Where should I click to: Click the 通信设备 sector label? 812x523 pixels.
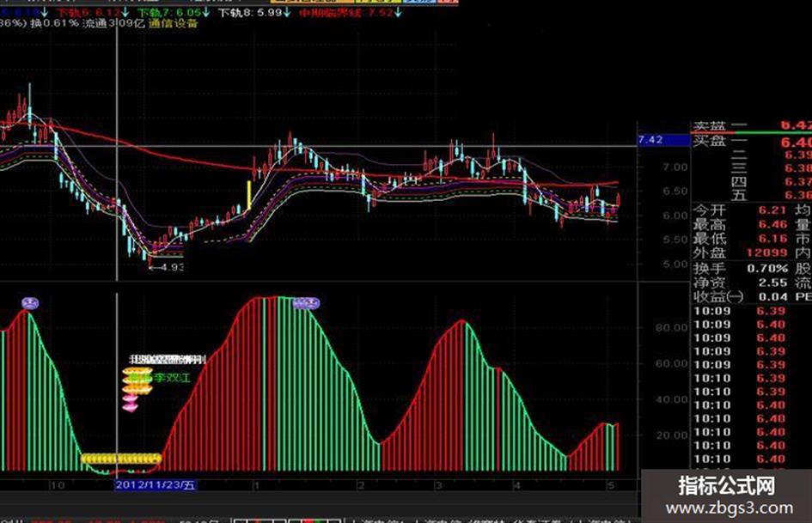[173, 23]
